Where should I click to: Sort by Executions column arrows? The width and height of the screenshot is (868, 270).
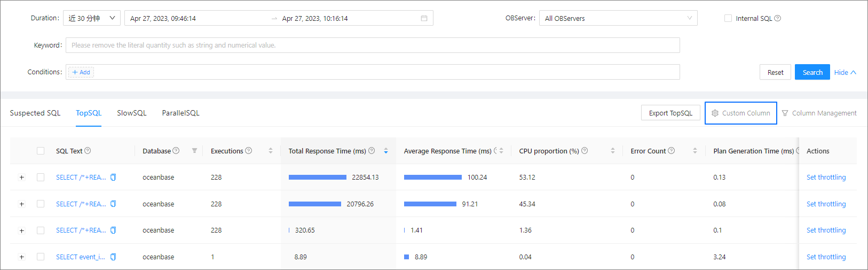pos(271,151)
